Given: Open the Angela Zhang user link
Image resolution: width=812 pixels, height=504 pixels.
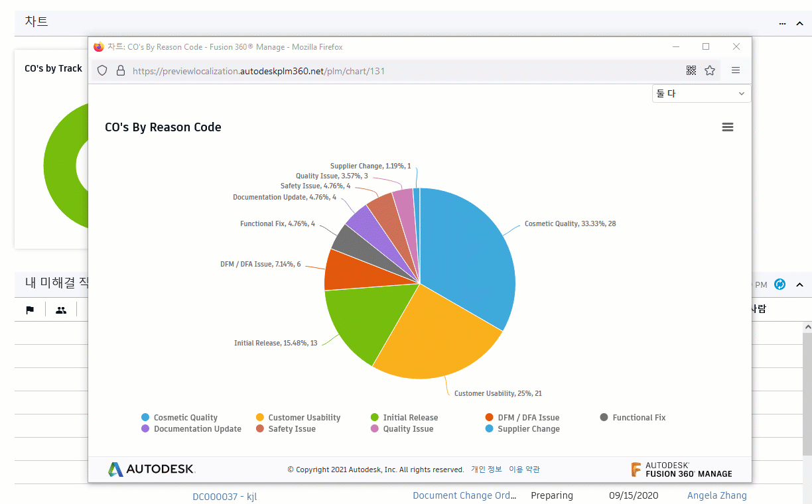Looking at the screenshot, I should point(717,495).
